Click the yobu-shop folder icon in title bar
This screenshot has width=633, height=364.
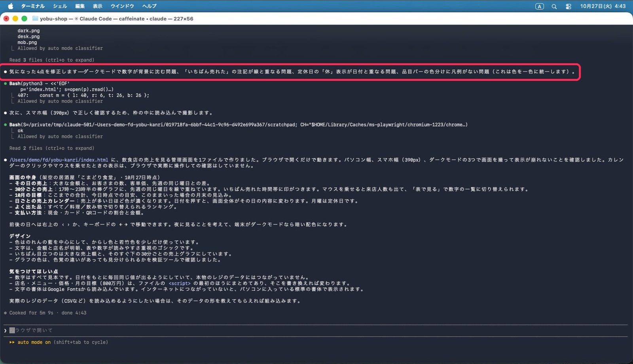point(35,19)
